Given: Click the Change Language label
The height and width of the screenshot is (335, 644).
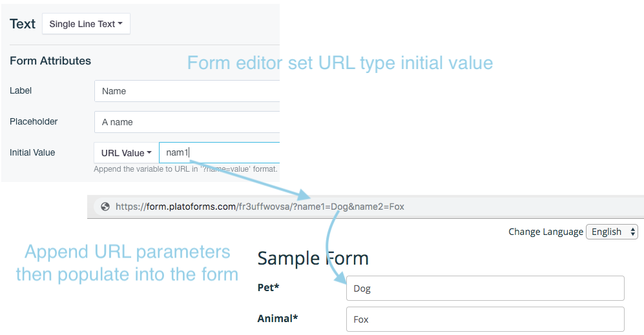Looking at the screenshot, I should pos(545,232).
